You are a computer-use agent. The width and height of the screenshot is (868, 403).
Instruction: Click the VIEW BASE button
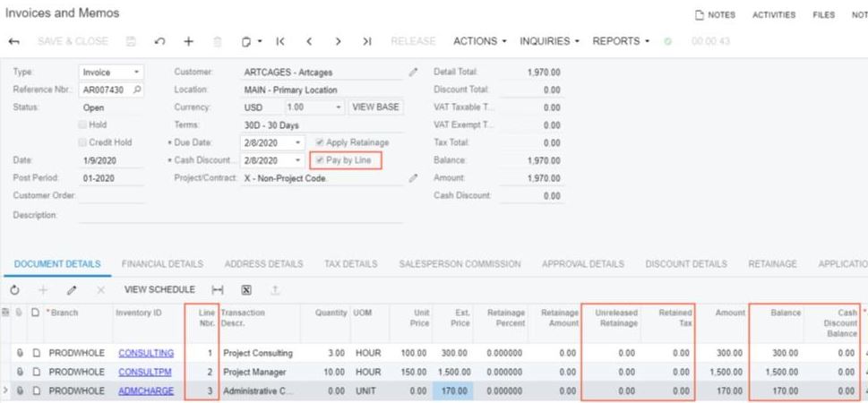tap(376, 107)
